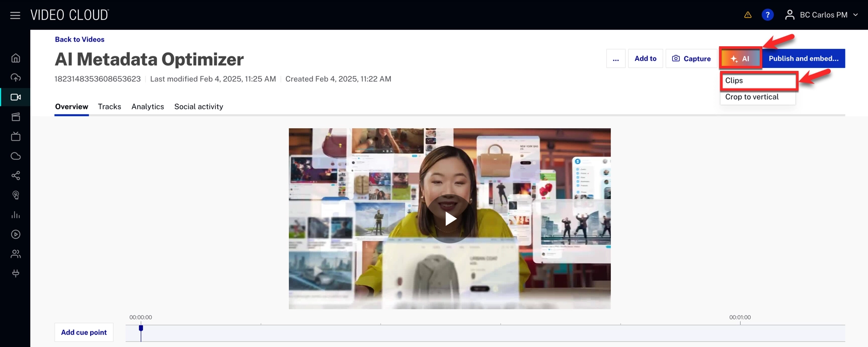This screenshot has width=868, height=347.
Task: Click Publish and embed button
Action: click(x=804, y=58)
